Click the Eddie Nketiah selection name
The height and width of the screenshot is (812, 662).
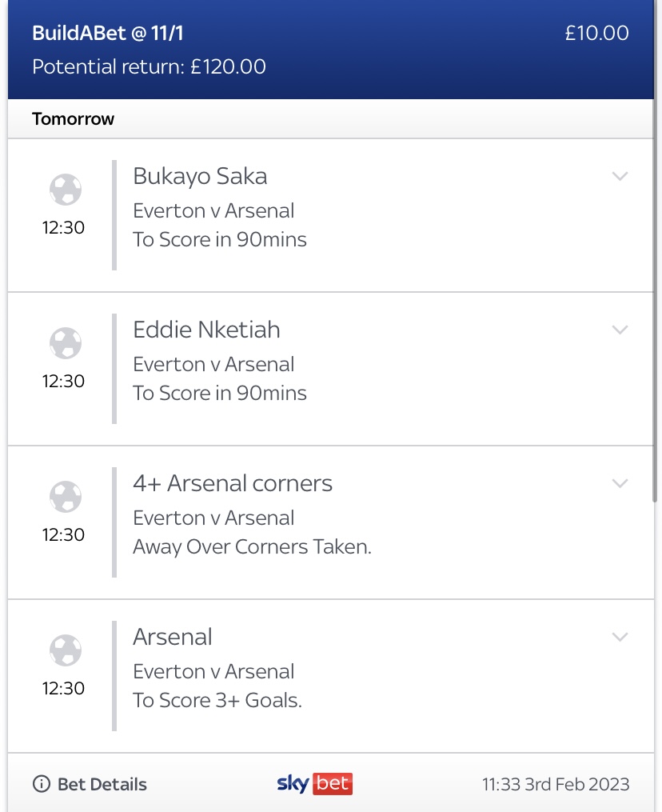pyautogui.click(x=206, y=330)
